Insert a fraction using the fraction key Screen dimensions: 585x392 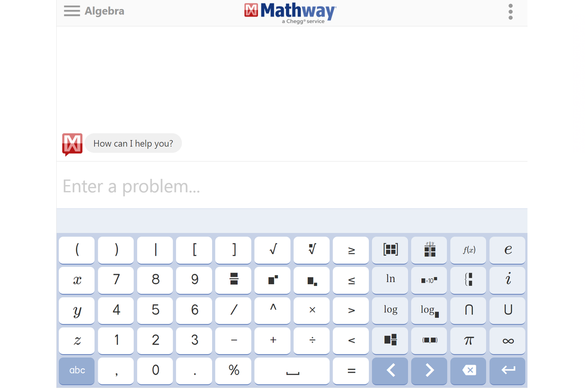coord(233,280)
